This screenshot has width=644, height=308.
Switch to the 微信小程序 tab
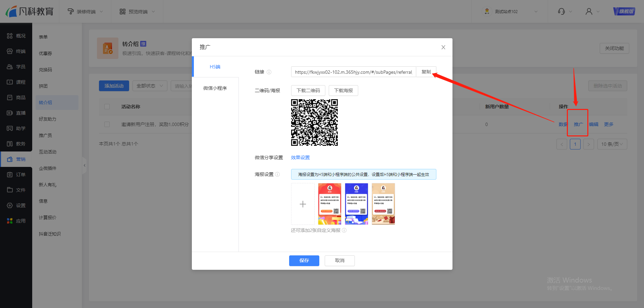tap(215, 88)
